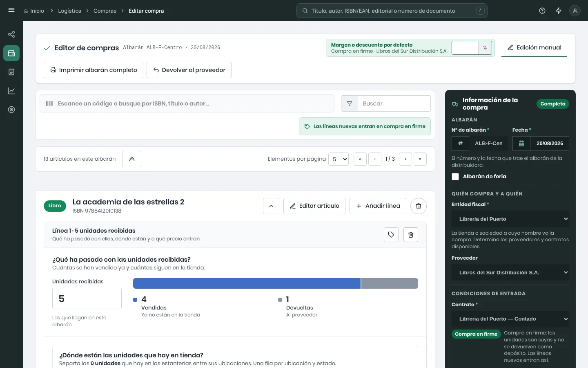Toggle the Albarán de feria checkbox
Screen dimensions: 588x368
click(x=455, y=177)
